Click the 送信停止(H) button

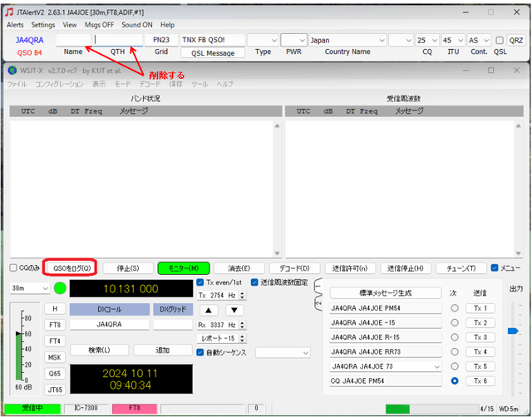coord(406,268)
